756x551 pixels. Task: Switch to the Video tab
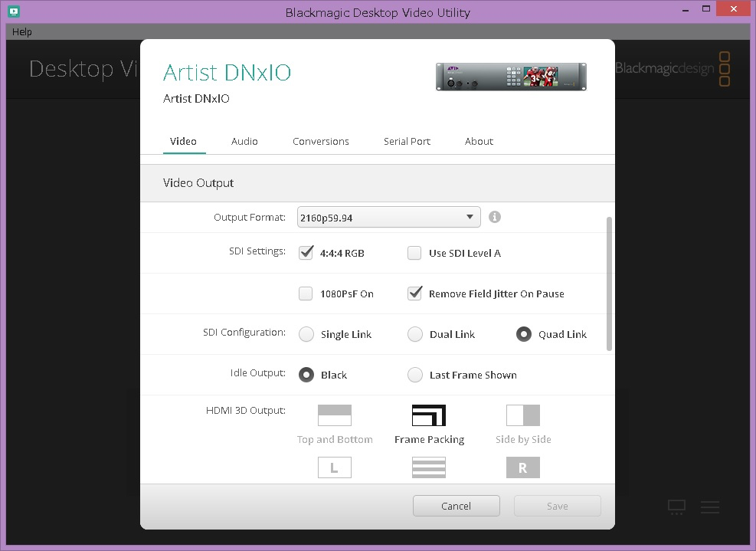click(183, 141)
